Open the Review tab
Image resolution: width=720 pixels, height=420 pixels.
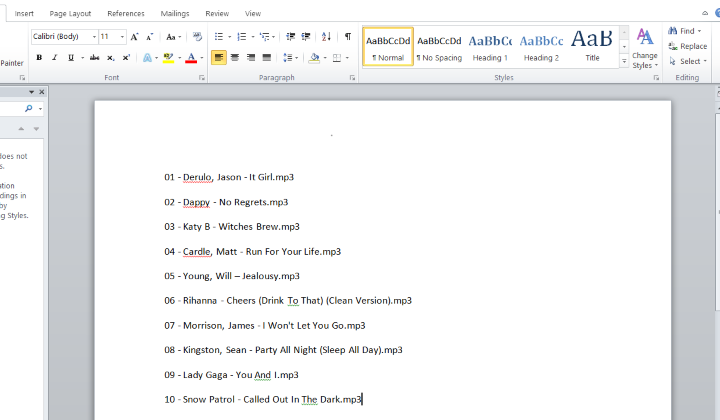click(217, 14)
